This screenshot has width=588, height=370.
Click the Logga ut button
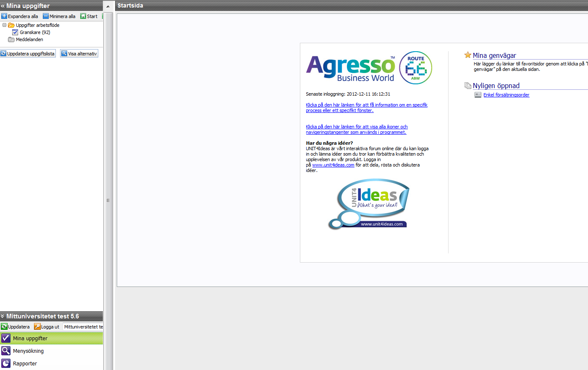point(47,327)
